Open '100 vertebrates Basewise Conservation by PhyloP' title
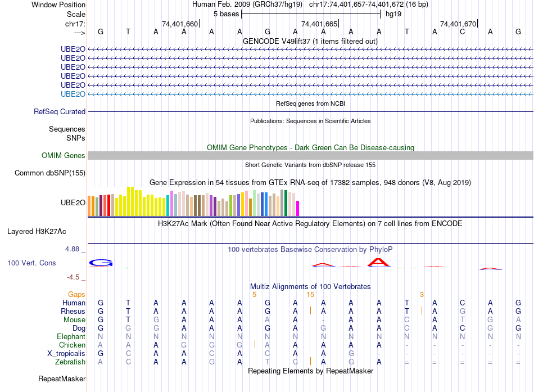Image resolution: width=534 pixels, height=392 pixels. point(310,250)
